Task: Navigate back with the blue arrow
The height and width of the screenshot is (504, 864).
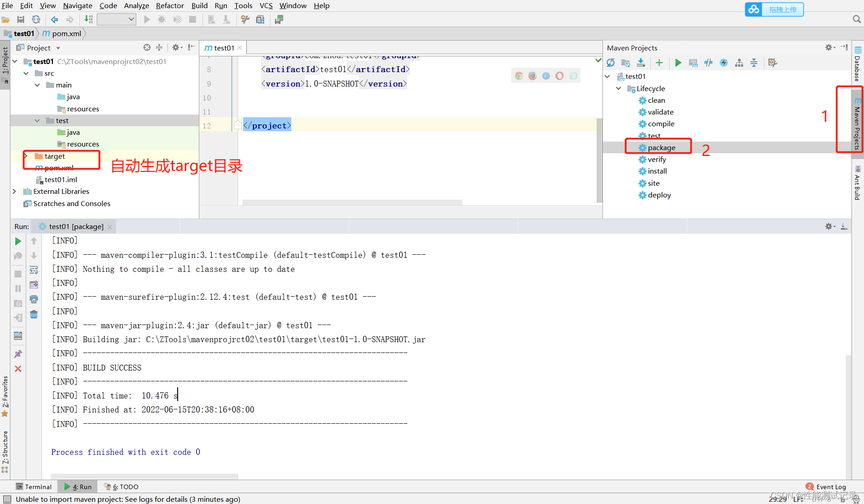Action: click(x=55, y=19)
